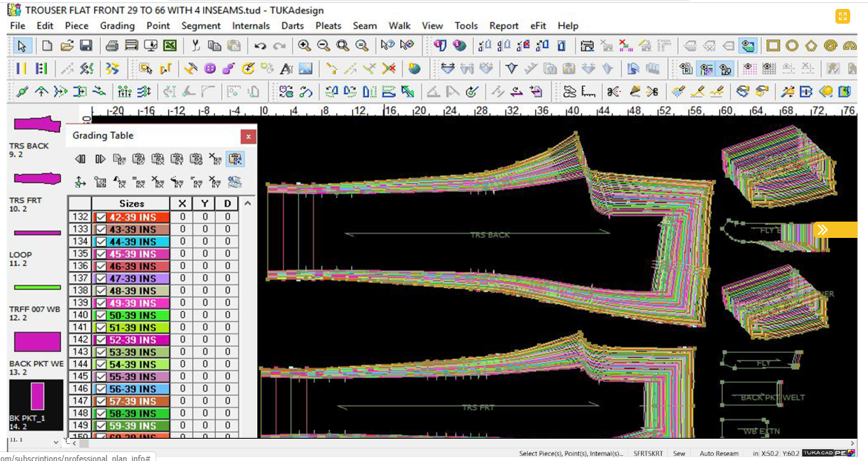Expand the yellow side panel chevron

click(x=822, y=230)
